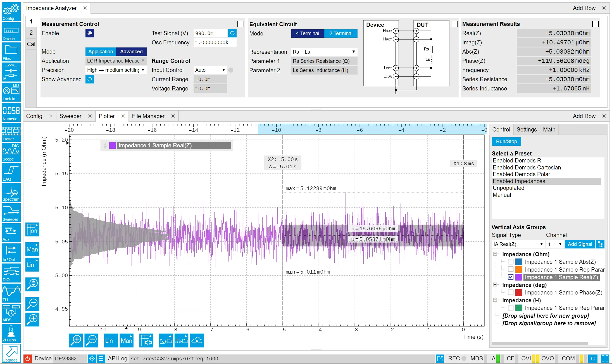The width and height of the screenshot is (612, 364).
Task: Click the save plot as image icon
Action: 166,340
